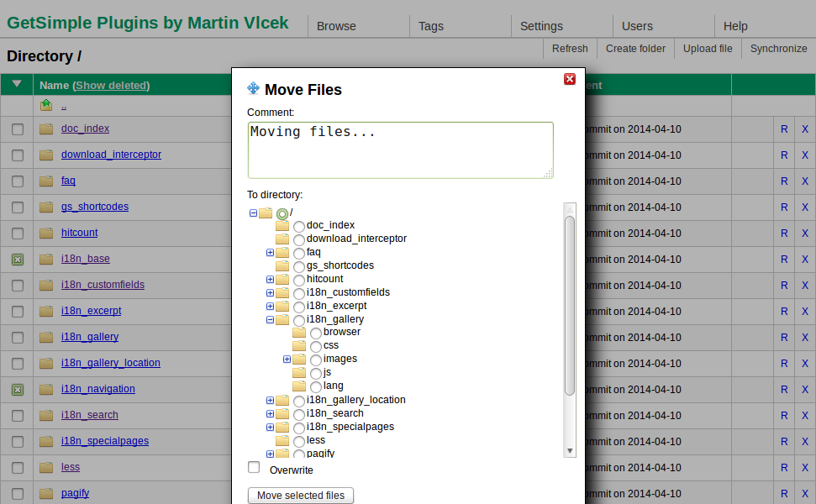Uncheck the i18n_navigation row checkbox
The image size is (816, 504).
[18, 390]
